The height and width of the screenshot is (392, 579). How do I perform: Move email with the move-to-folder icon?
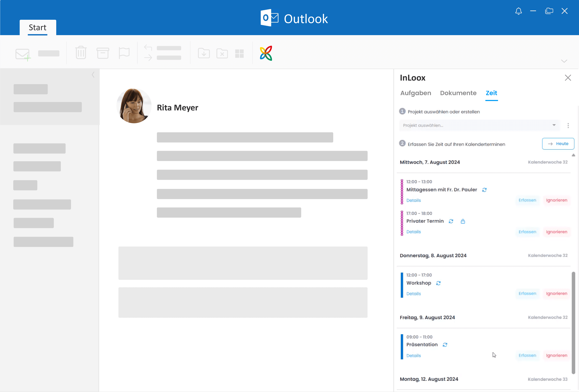[x=204, y=53]
